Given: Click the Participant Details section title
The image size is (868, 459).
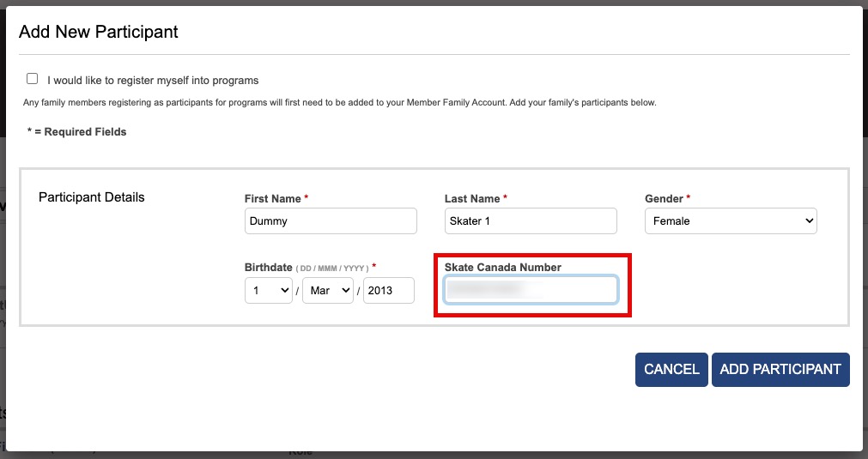Looking at the screenshot, I should coord(91,196).
